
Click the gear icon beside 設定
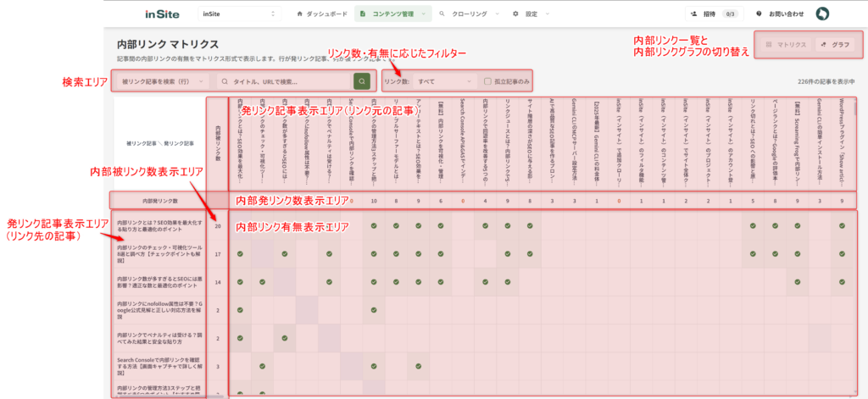coord(516,14)
